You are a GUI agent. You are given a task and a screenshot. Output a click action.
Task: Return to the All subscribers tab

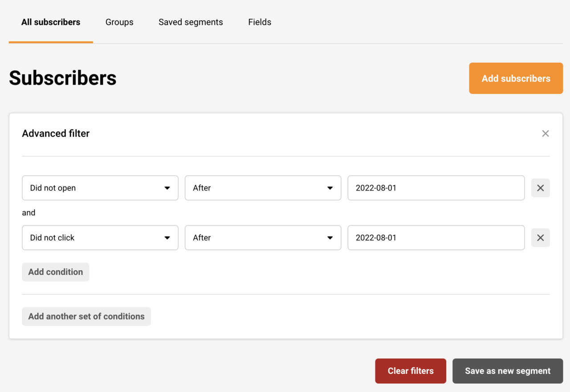[x=50, y=22]
